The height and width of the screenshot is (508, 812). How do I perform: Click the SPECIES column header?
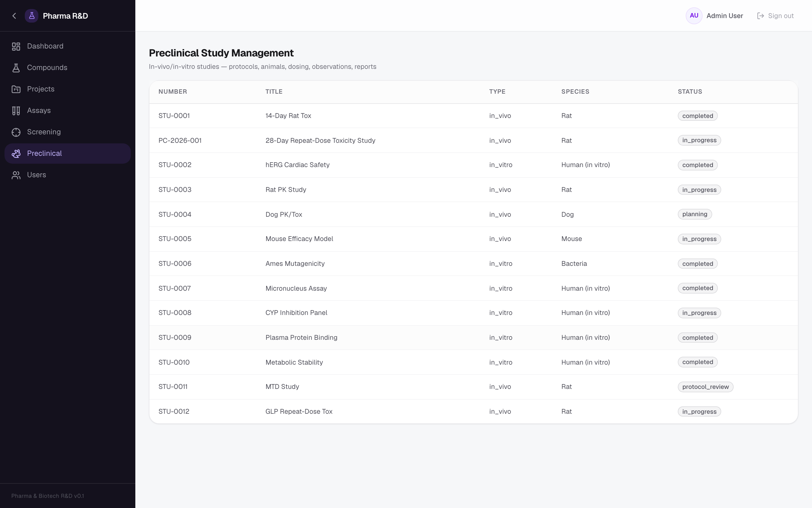click(575, 92)
